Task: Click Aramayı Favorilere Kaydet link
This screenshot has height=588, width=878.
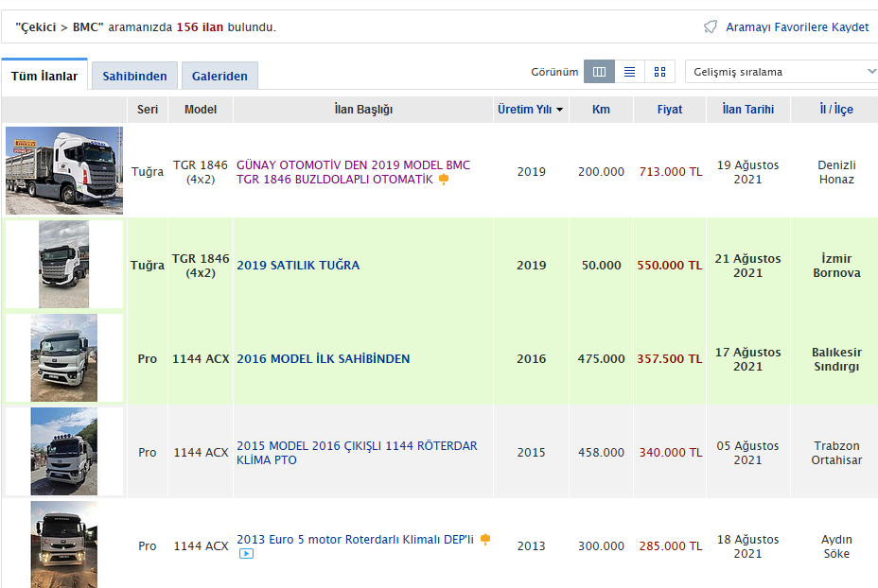Action: click(797, 26)
